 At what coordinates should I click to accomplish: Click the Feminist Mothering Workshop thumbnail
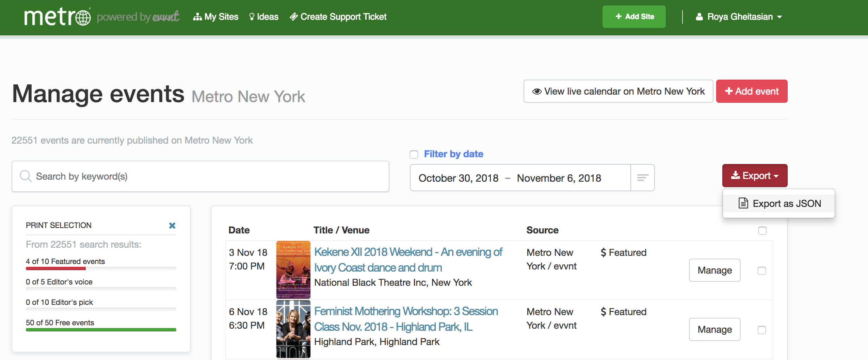293,329
